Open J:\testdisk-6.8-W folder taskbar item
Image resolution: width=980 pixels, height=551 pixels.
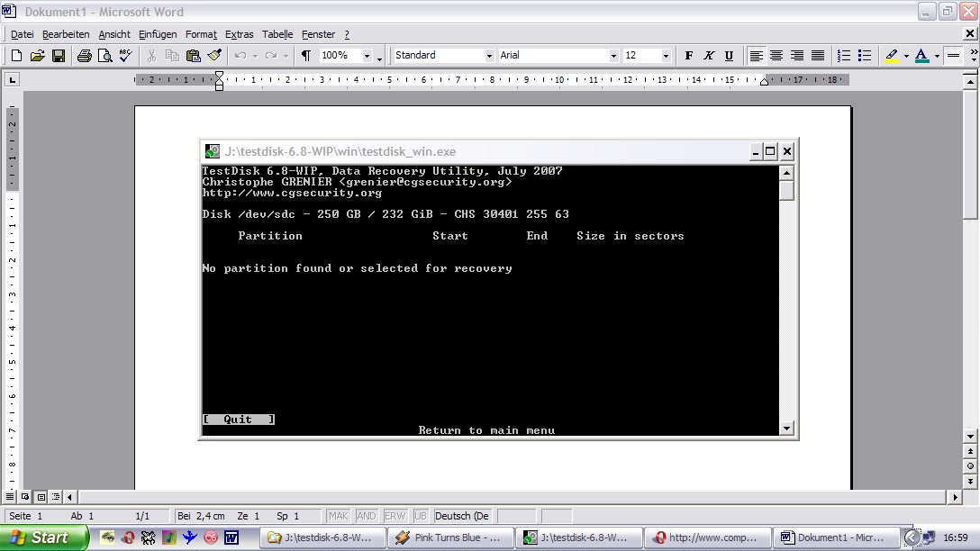pyautogui.click(x=322, y=537)
